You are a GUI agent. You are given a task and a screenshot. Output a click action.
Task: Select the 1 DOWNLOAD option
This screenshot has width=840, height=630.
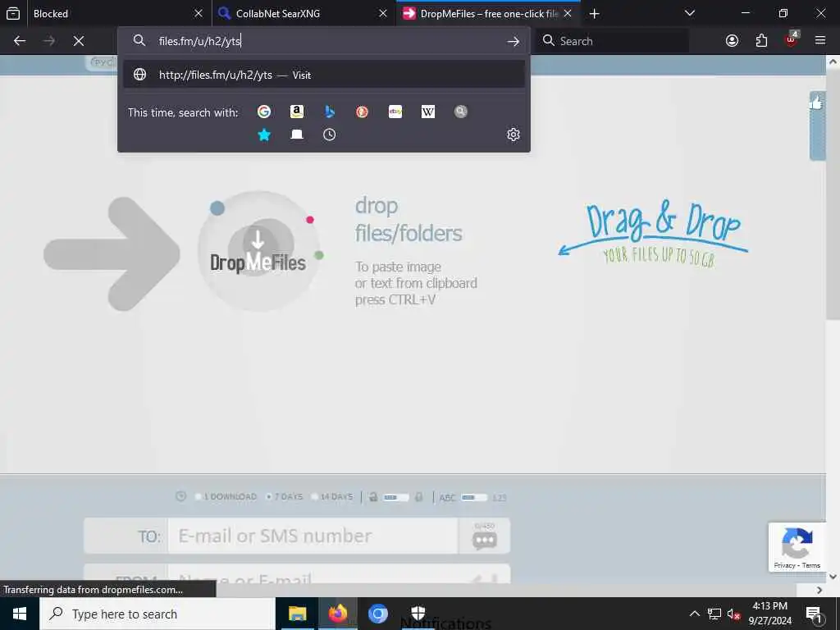[x=226, y=496]
